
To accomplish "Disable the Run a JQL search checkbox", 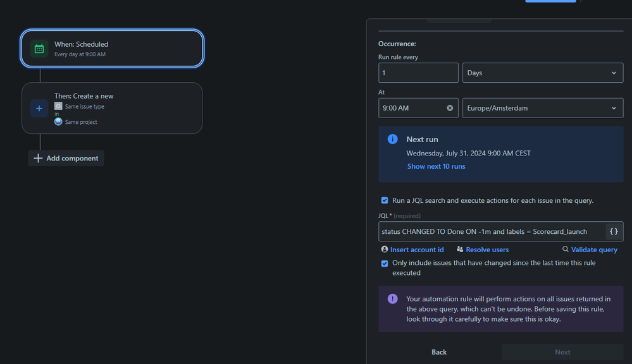I will point(384,200).
